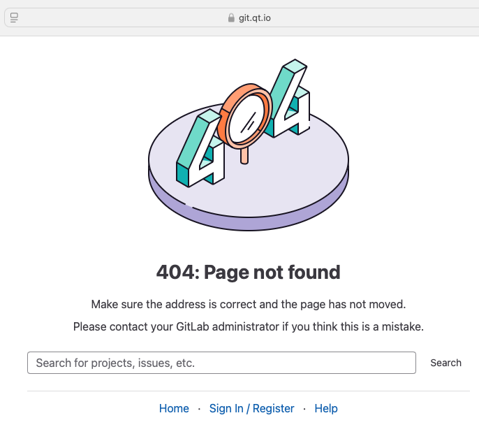Click the '404: Page not found' heading

click(x=248, y=272)
